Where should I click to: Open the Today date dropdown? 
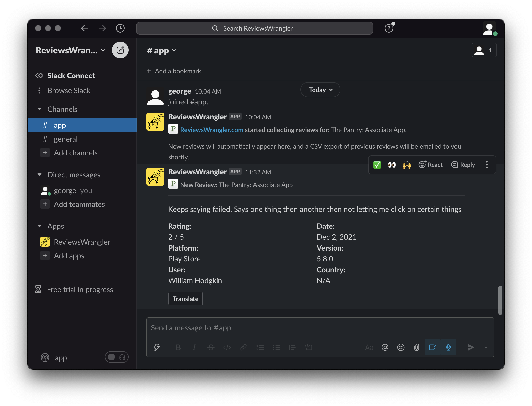point(320,90)
